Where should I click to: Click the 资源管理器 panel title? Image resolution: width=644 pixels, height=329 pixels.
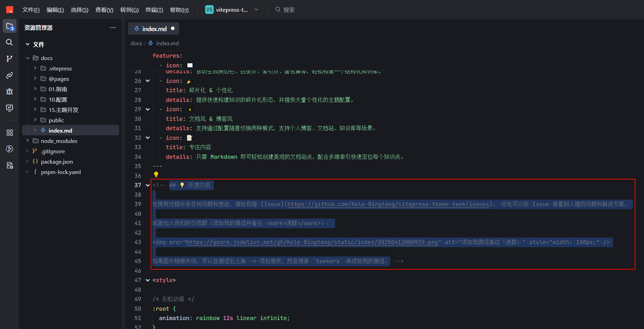tap(39, 28)
